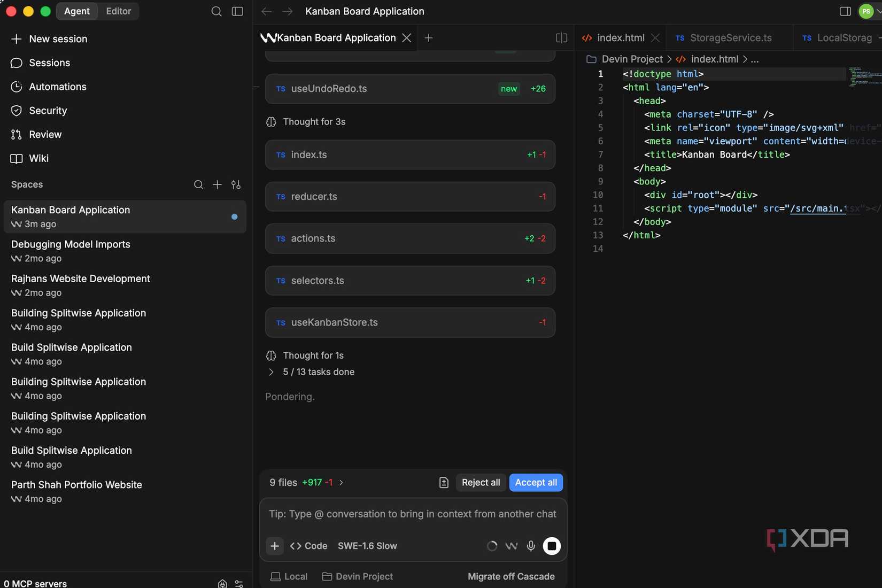Click Accept all changes
Screen dimensions: 882x588
click(x=536, y=483)
